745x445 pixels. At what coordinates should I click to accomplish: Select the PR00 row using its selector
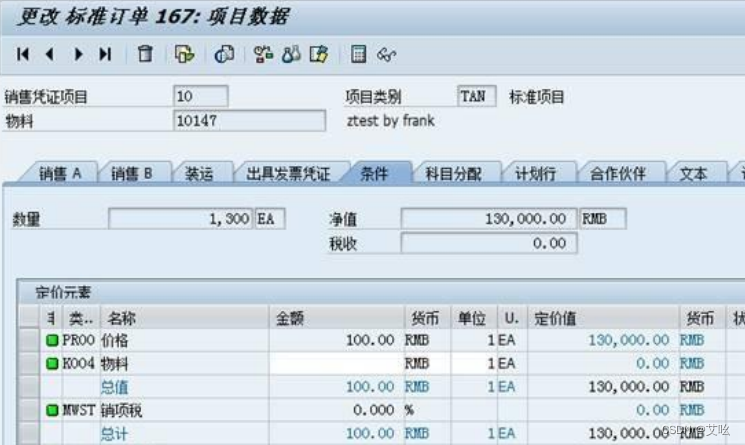point(29,340)
